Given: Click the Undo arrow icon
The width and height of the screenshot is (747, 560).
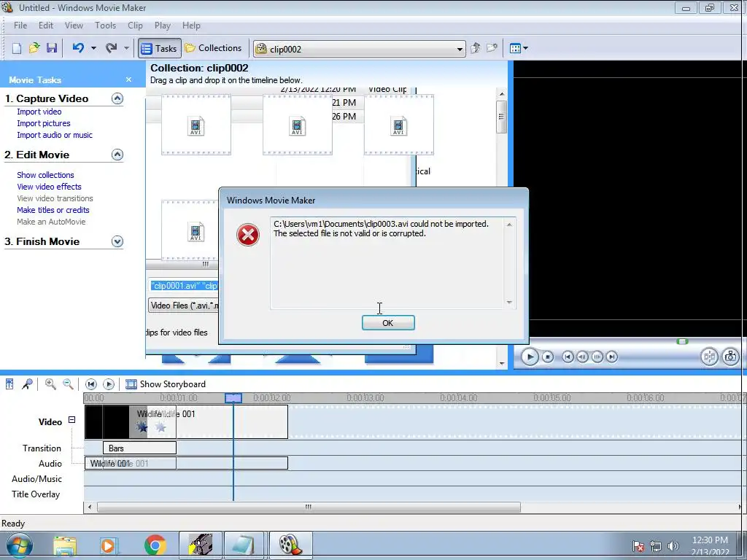Looking at the screenshot, I should click(78, 48).
